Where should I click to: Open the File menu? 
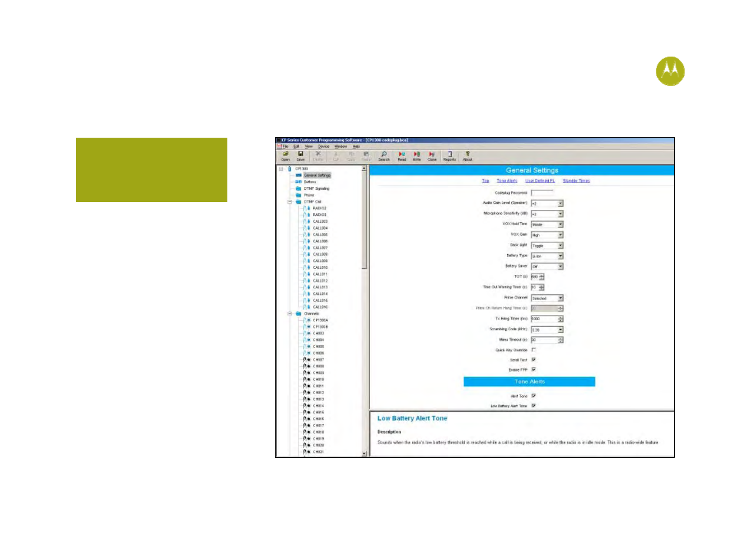point(285,146)
